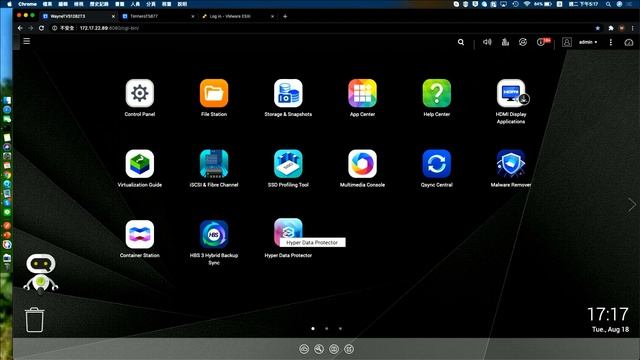640x360 pixels.
Task: Open external devices sync icon
Action: [523, 42]
